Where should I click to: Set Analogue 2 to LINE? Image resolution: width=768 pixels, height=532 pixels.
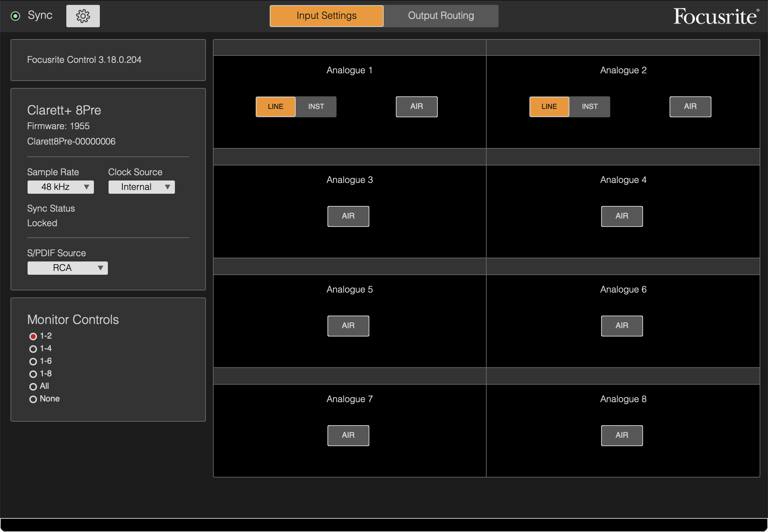pos(549,107)
